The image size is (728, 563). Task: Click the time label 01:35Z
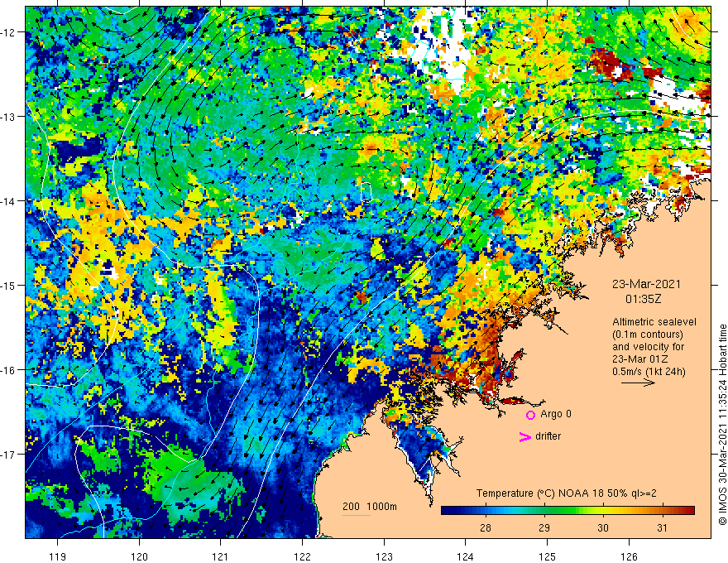point(643,299)
